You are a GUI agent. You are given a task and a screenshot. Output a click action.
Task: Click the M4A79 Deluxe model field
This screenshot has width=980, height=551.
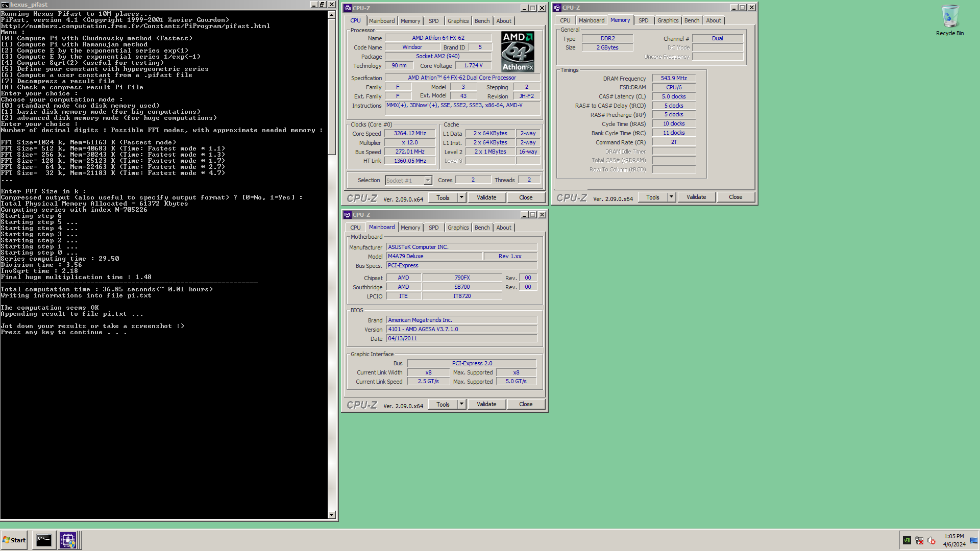click(x=434, y=256)
